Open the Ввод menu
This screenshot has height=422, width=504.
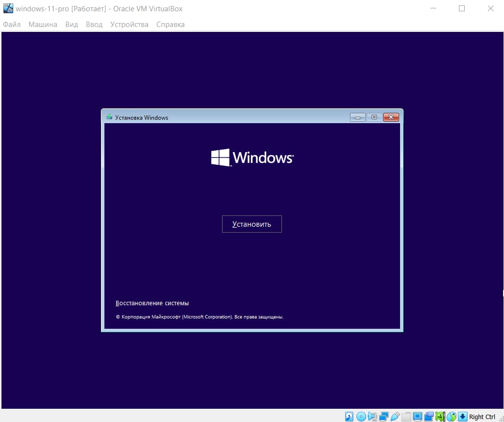pyautogui.click(x=94, y=25)
